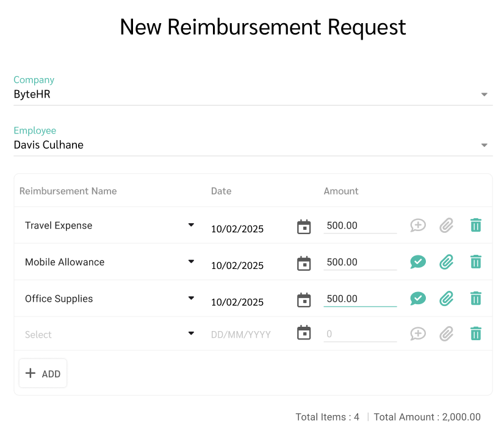Focus the empty row amount field
Viewport: 504px width, 442px height.
pyautogui.click(x=360, y=334)
